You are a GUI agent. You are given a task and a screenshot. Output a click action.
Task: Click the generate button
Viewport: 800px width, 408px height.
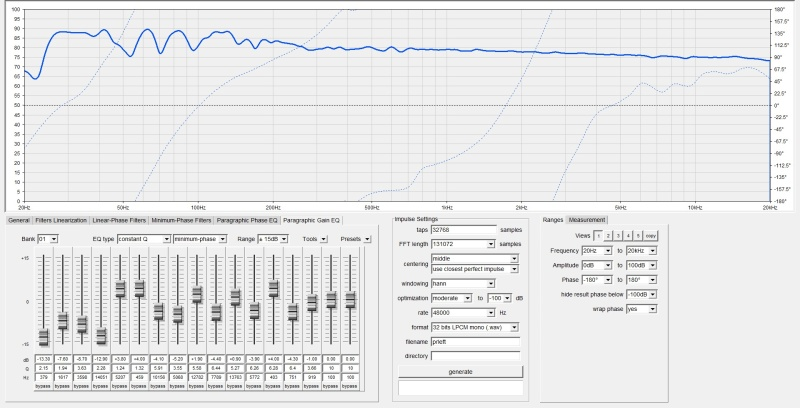[x=461, y=371]
